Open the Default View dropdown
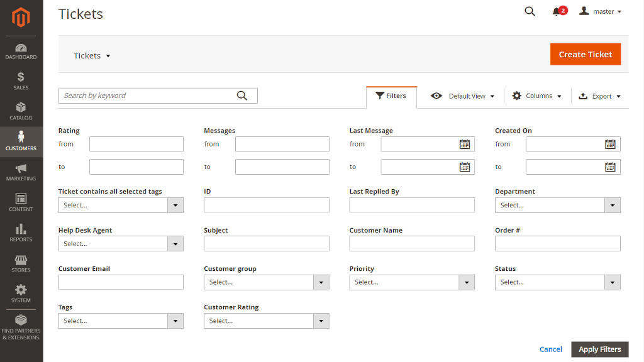The height and width of the screenshot is (362, 644). tap(462, 96)
